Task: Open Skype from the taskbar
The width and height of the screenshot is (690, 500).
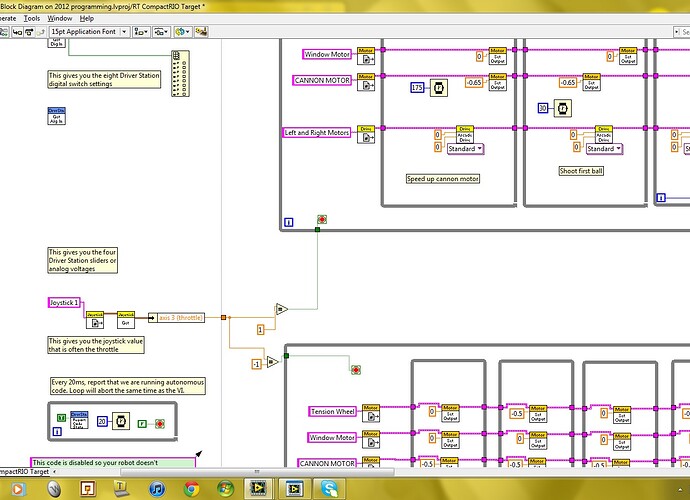Action: (x=329, y=489)
